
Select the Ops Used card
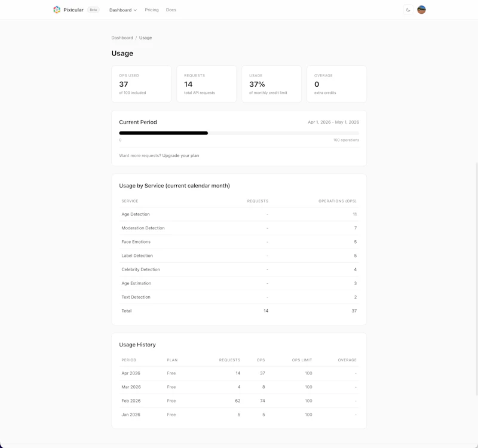(142, 84)
